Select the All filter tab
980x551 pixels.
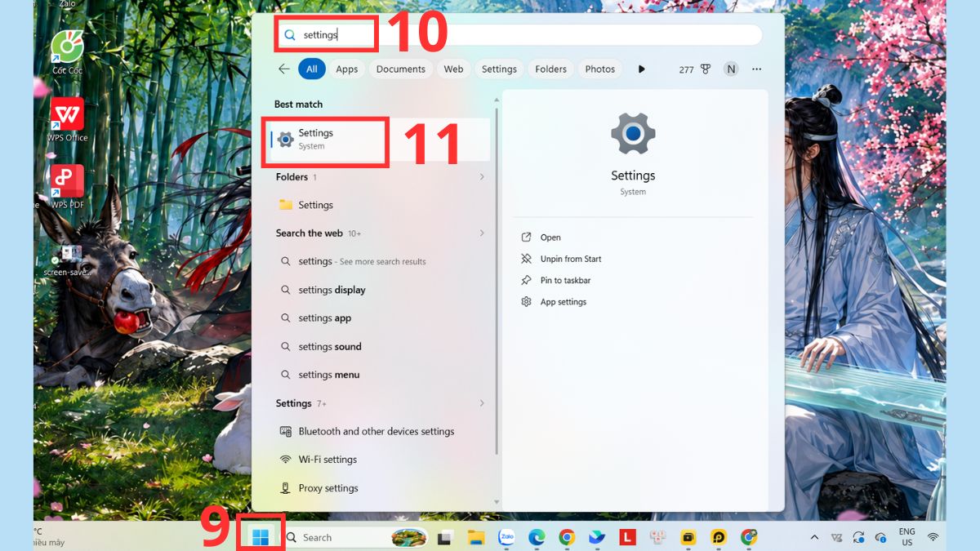(312, 69)
